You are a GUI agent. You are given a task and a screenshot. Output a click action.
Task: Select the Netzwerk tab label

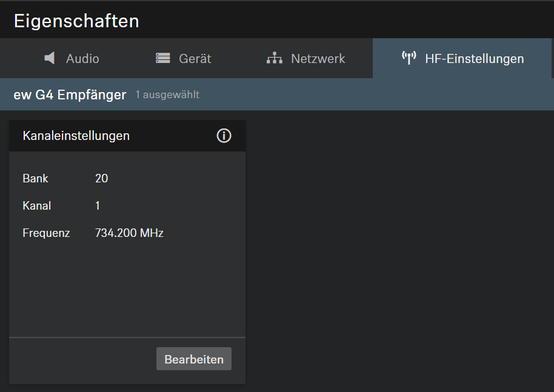(318, 59)
